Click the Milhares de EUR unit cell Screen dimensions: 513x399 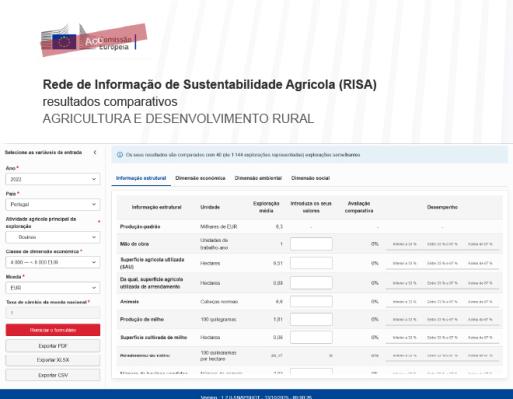[219, 227]
